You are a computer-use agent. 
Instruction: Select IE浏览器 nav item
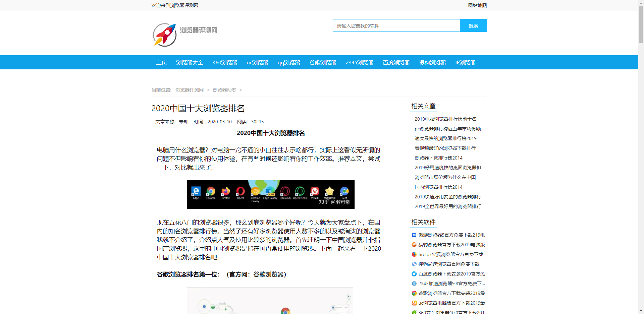465,62
